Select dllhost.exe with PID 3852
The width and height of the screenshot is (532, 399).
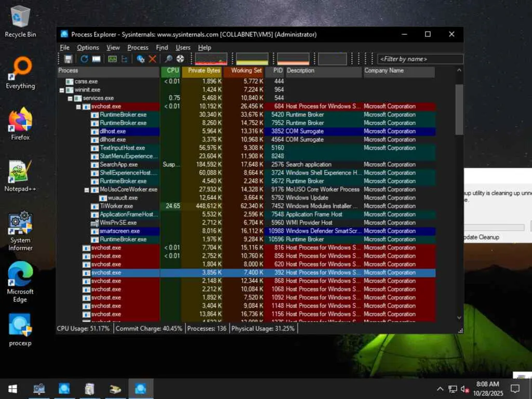tap(246, 131)
